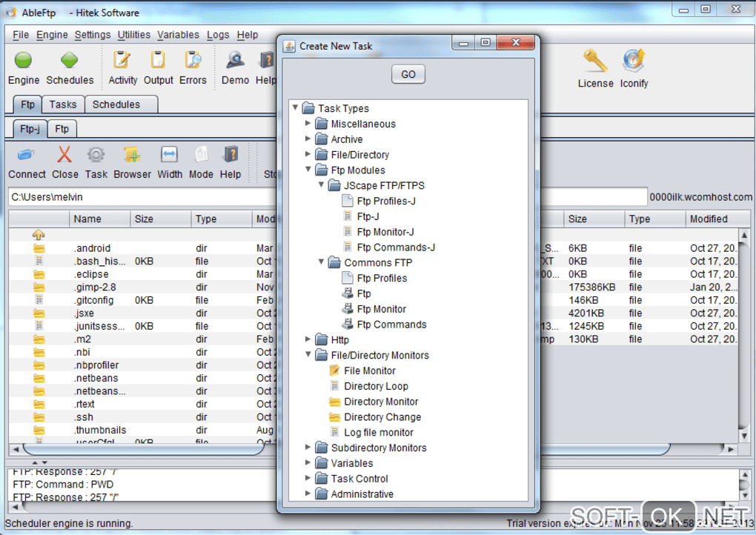
Task: Open the Output log icon
Action: [x=158, y=60]
